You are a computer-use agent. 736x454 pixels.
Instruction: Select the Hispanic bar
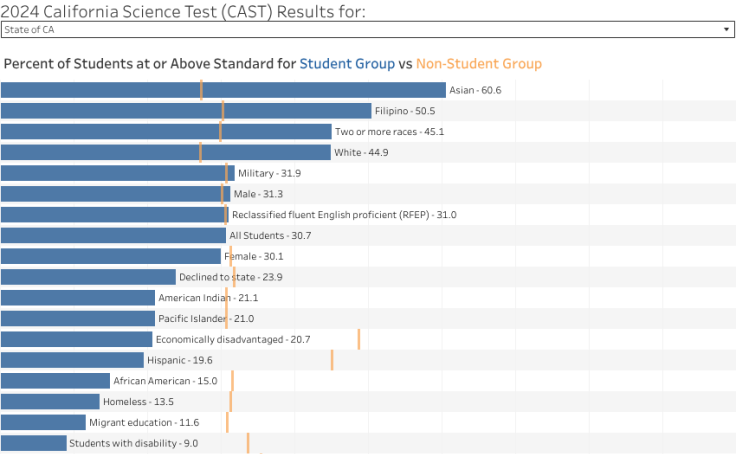(72, 360)
